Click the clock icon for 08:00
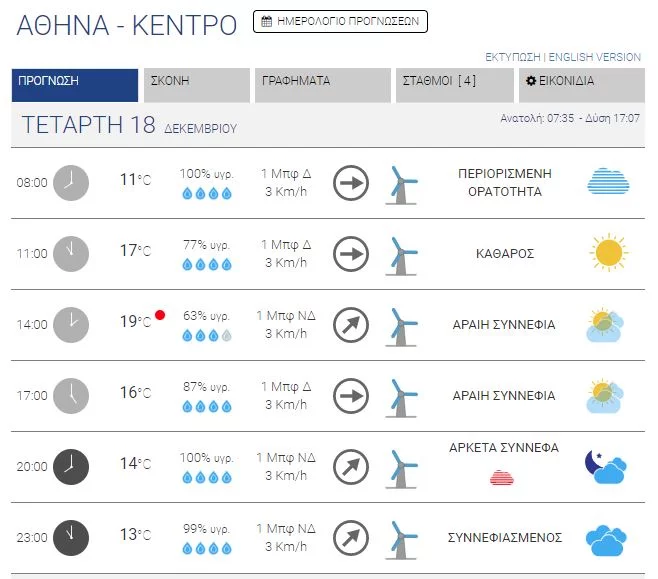Screen dimensions: 658x579 (x=70, y=182)
